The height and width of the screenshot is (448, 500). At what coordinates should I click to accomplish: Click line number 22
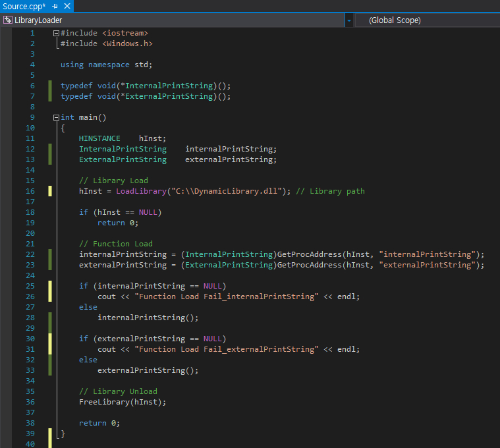[30, 254]
